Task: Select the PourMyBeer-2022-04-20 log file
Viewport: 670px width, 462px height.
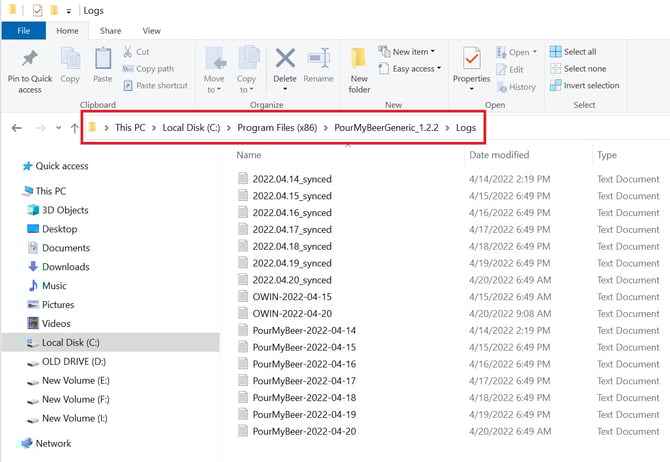Action: pos(304,431)
